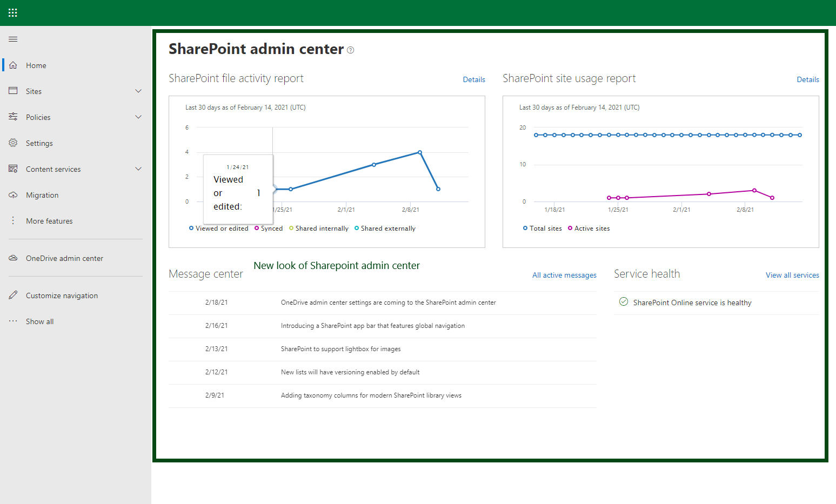This screenshot has width=836, height=504.
Task: Open New lists versioning message
Action: [350, 372]
